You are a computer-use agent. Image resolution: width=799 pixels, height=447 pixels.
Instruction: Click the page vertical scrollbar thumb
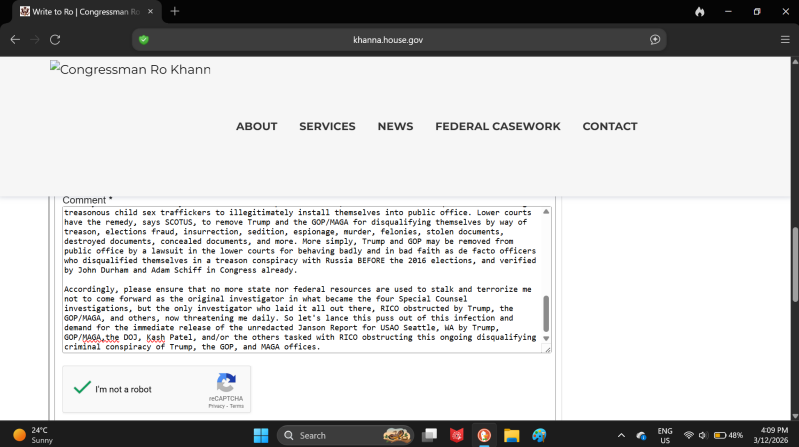tap(795, 265)
